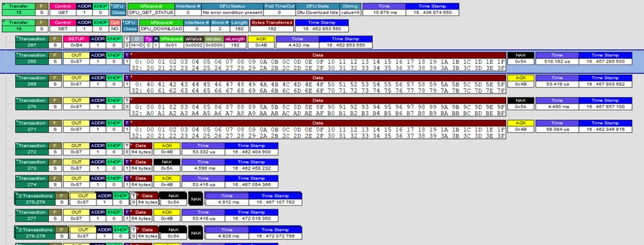Click the ACK 0x4B cell of Transaction 267

[x=261, y=42]
